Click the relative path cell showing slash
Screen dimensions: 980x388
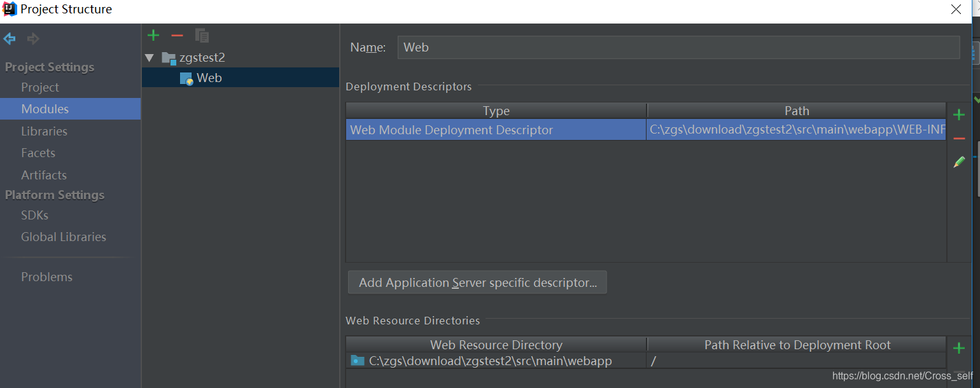point(796,361)
